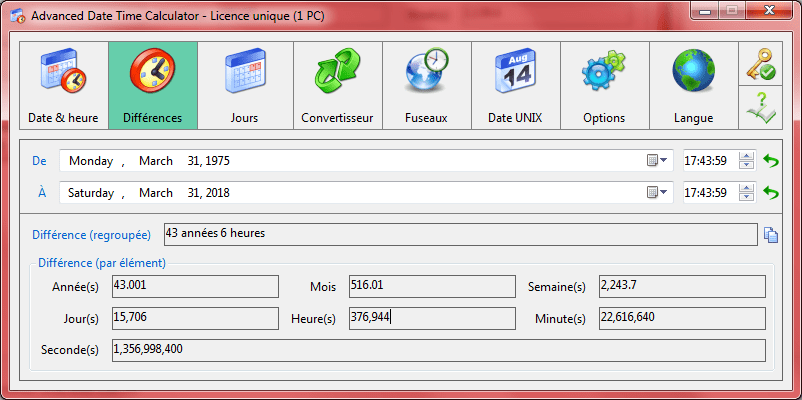Click month March in De date field

tap(156, 161)
